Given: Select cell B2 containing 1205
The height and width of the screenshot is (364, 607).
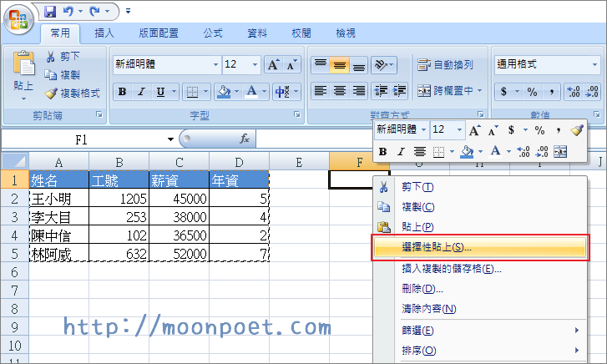Looking at the screenshot, I should (x=119, y=199).
